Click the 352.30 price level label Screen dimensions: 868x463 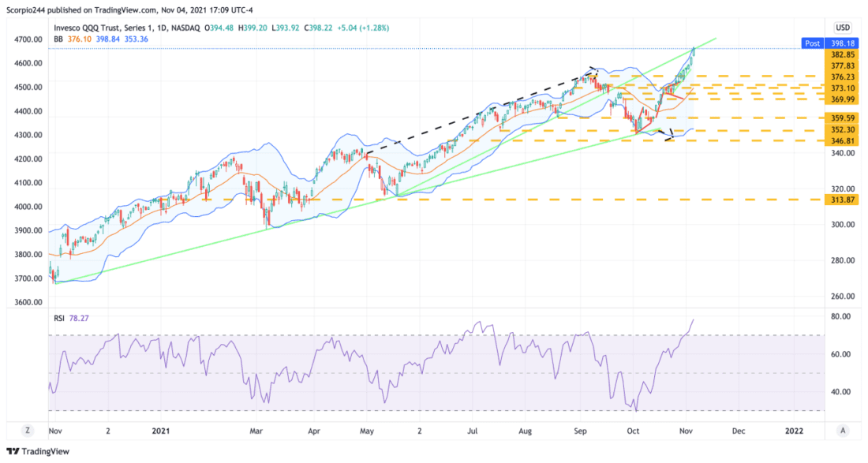[843, 130]
